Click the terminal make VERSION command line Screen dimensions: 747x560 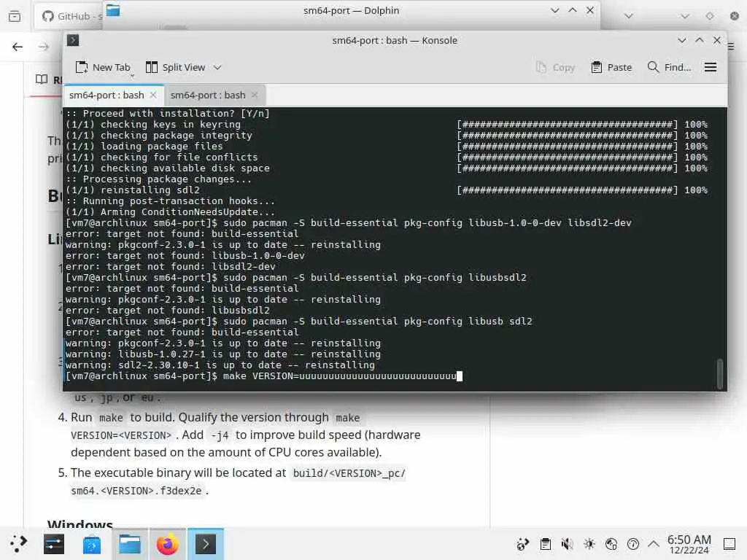(x=263, y=376)
